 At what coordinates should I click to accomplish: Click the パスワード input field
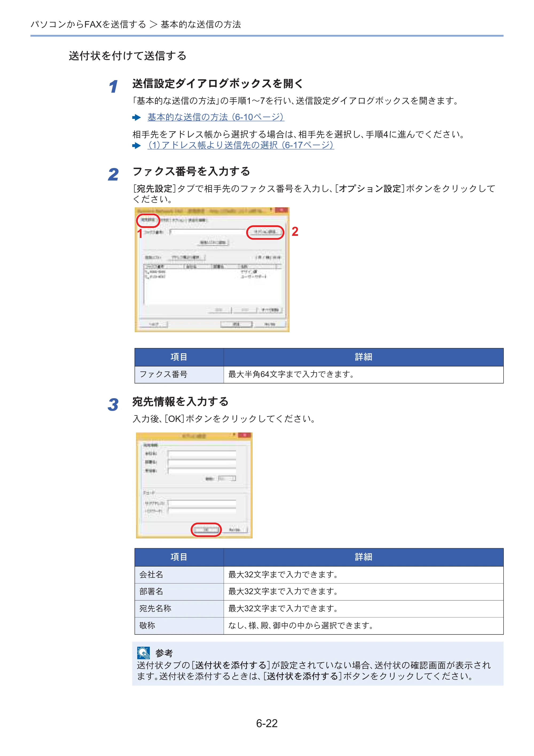coord(202,511)
